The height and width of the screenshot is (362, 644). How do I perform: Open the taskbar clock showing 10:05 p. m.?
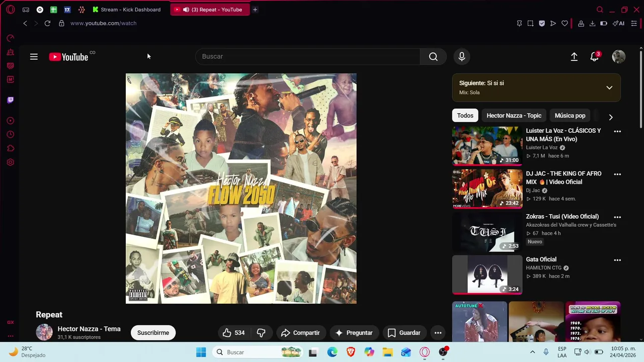[x=623, y=352]
